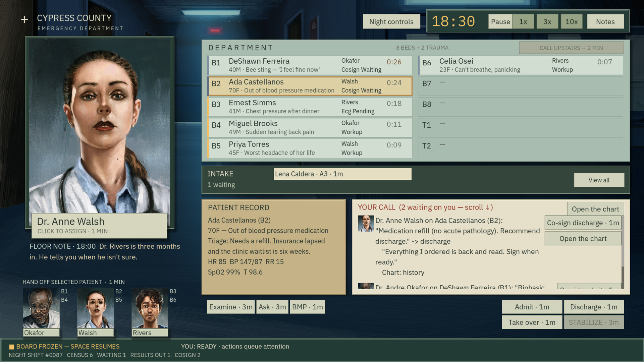Select Dr. Walsh's small portrait for handoff
The width and height of the screenshot is (644, 362).
(x=96, y=308)
